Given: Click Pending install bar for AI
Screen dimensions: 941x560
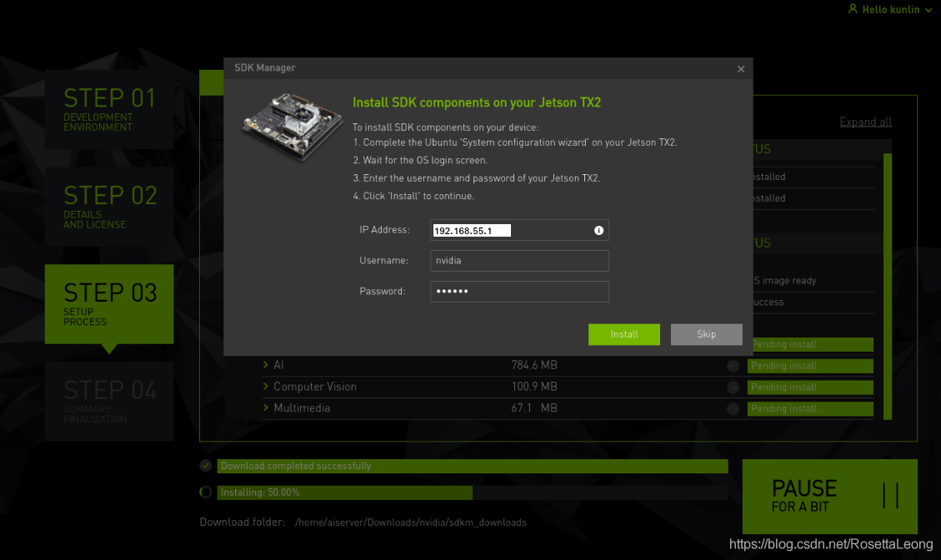Looking at the screenshot, I should coord(810,366).
